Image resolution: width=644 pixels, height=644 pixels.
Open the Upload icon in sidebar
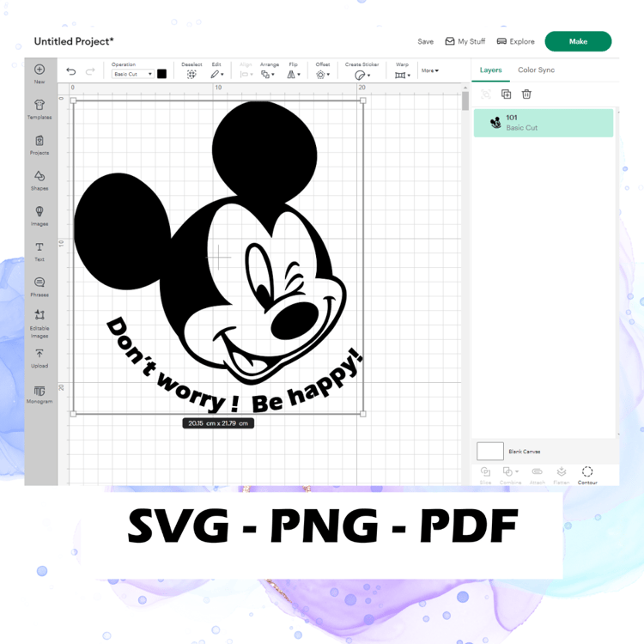(x=39, y=353)
